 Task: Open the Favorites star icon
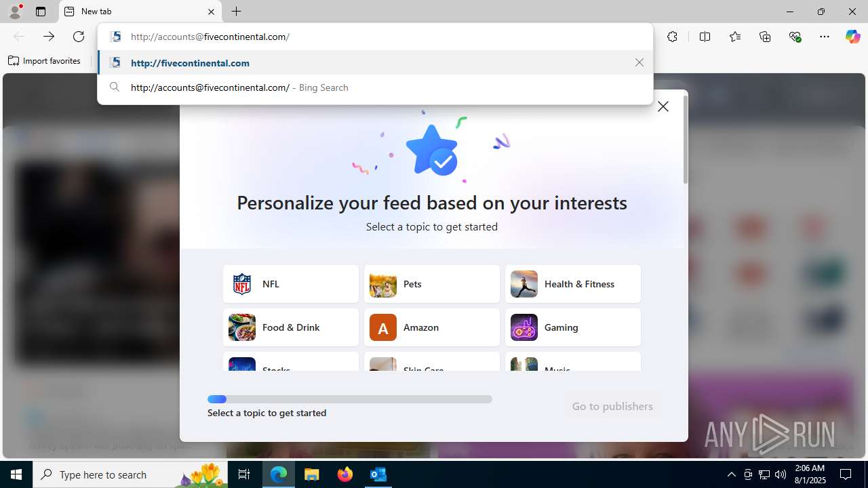(735, 37)
